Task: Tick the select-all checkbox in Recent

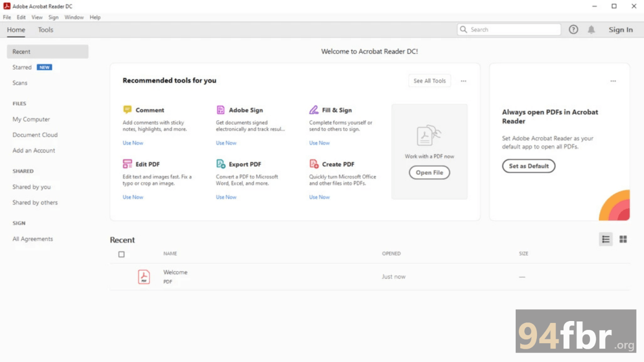Action: (122, 255)
